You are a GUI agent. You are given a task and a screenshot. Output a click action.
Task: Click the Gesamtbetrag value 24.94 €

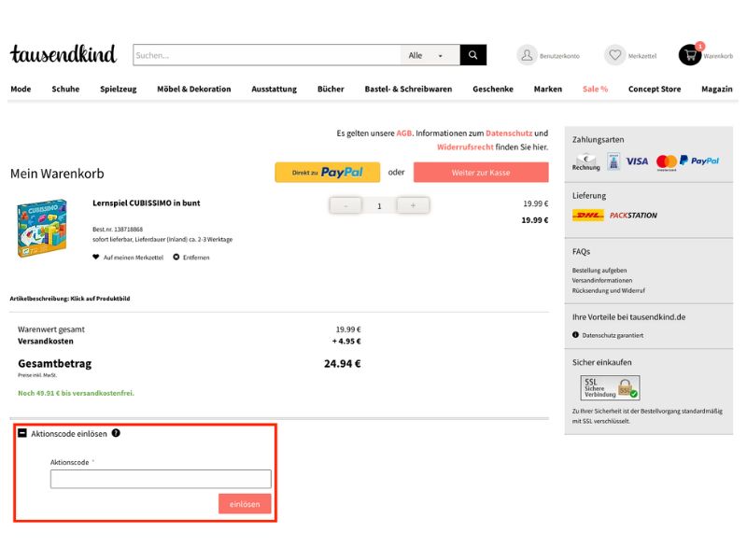point(343,364)
